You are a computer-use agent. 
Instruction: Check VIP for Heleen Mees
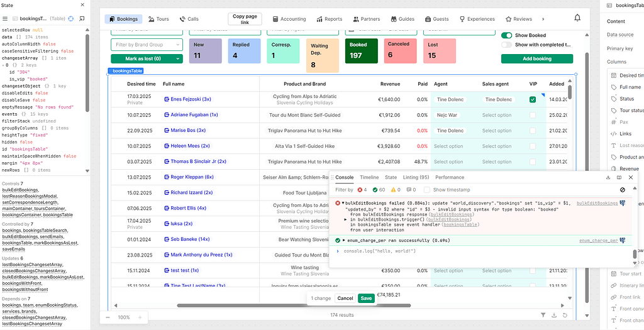533,146
